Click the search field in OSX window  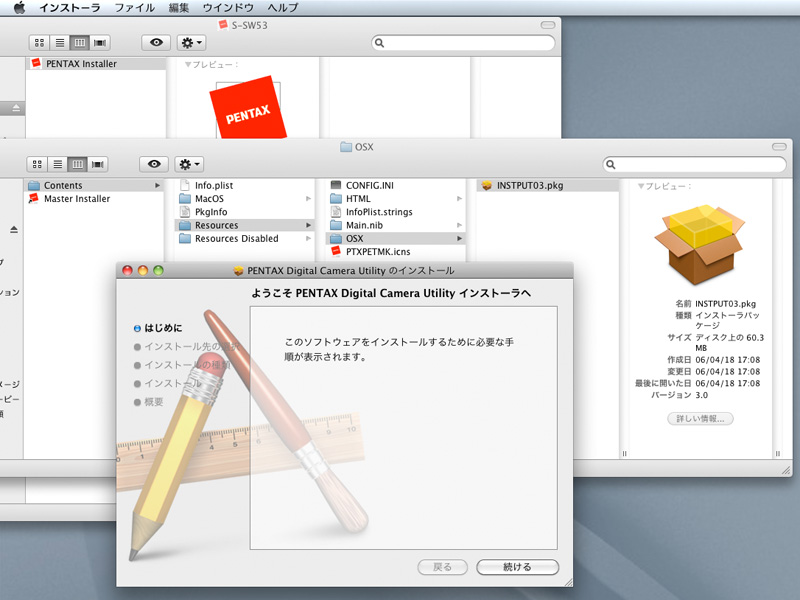694,164
